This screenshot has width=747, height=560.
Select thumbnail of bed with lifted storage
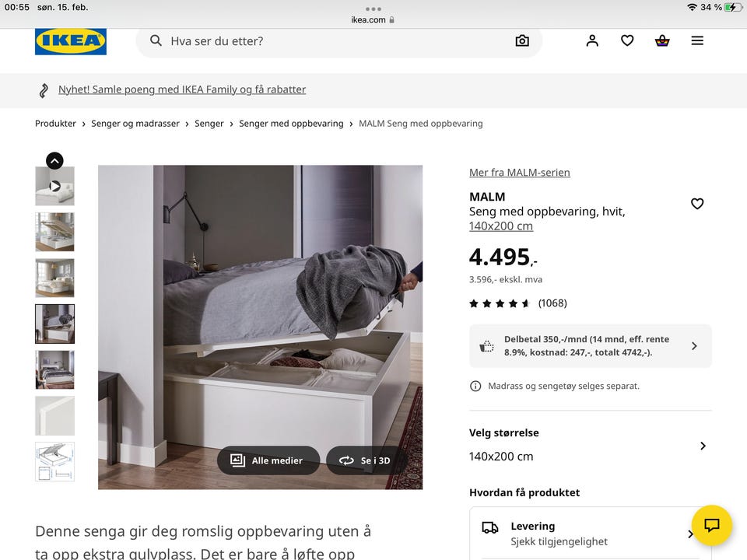point(54,232)
